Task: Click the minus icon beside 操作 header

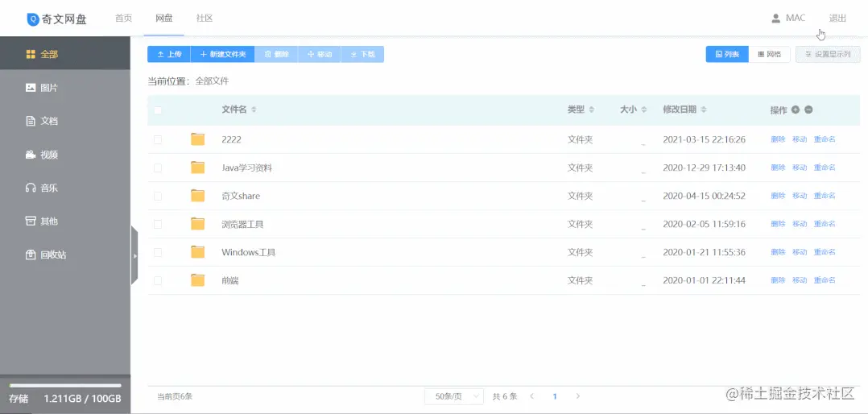Action: tap(808, 110)
